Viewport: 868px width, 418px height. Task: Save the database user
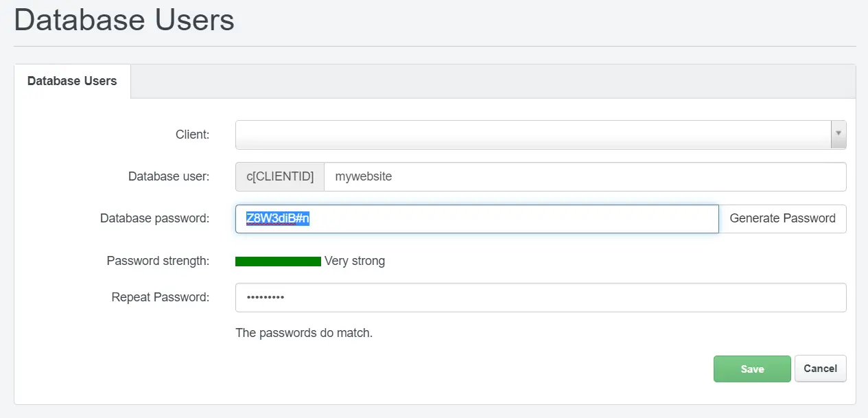click(x=752, y=369)
